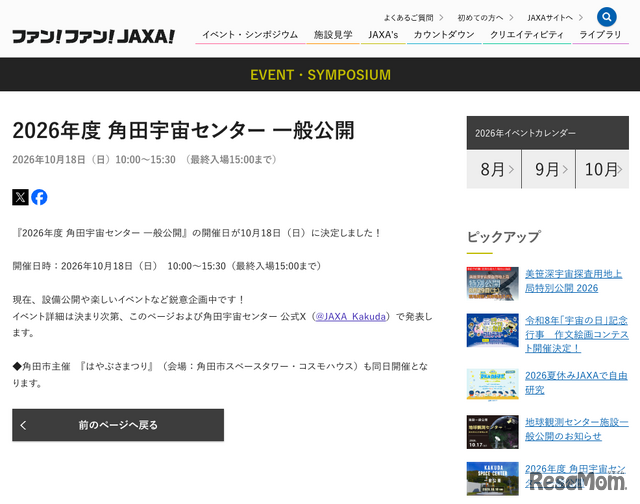Open 施設見学 menu item
Viewport: 640px width, 504px height.
point(333,35)
